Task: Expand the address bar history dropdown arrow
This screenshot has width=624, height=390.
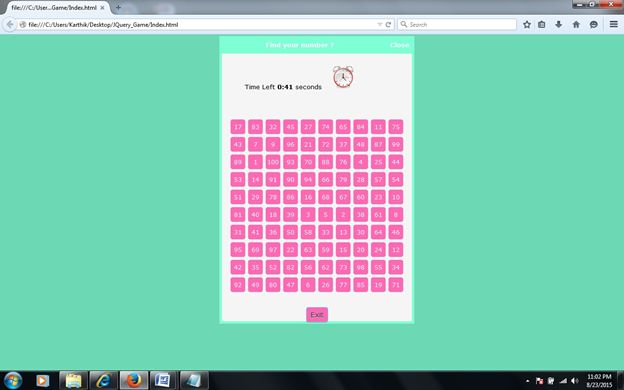Action: (380, 24)
